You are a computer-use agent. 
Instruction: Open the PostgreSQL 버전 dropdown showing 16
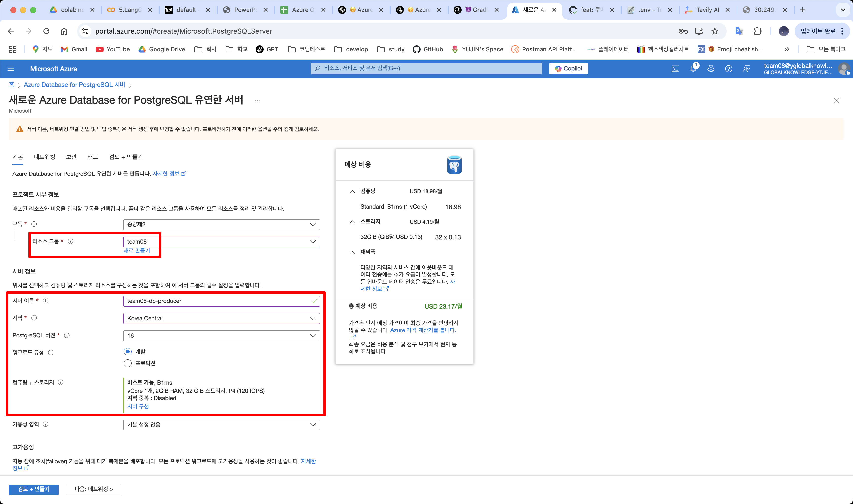(221, 336)
